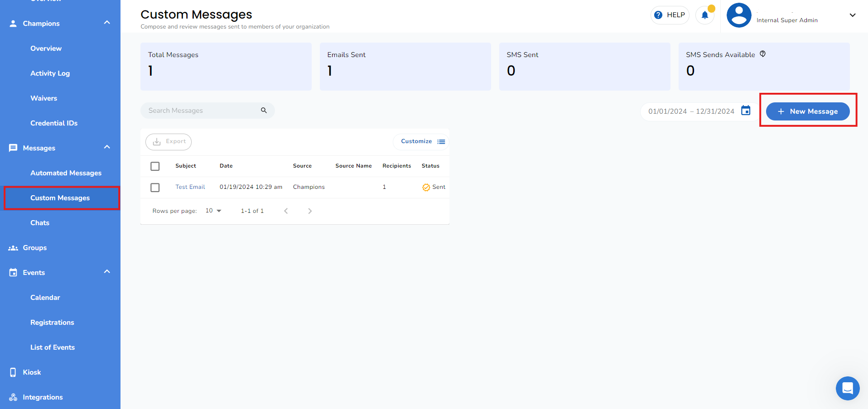Go to next page arrow
The width and height of the screenshot is (868, 409).
click(x=310, y=211)
